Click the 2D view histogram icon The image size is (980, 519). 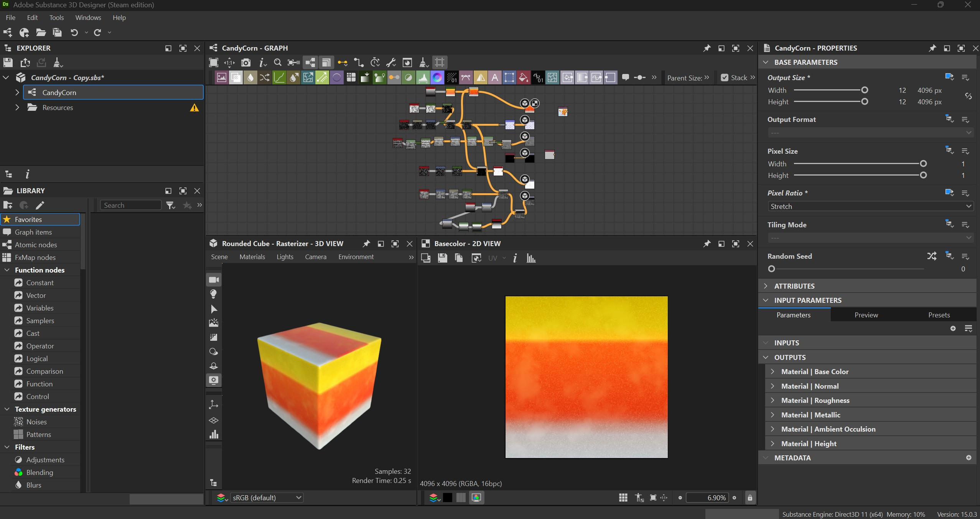(531, 258)
